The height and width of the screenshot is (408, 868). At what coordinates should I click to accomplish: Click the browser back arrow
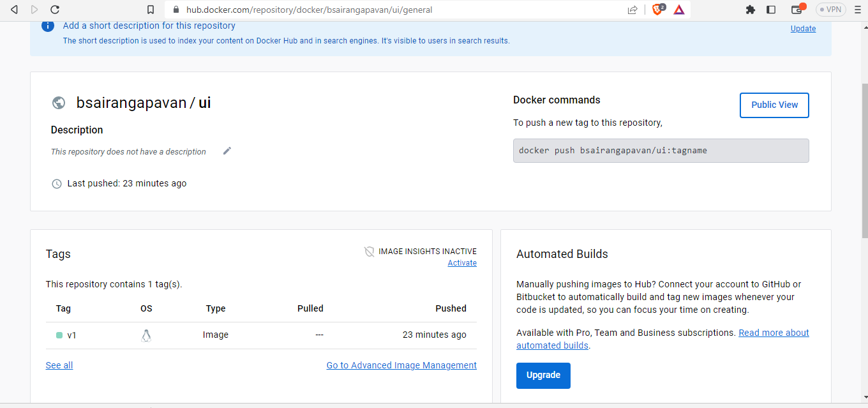pyautogui.click(x=14, y=10)
